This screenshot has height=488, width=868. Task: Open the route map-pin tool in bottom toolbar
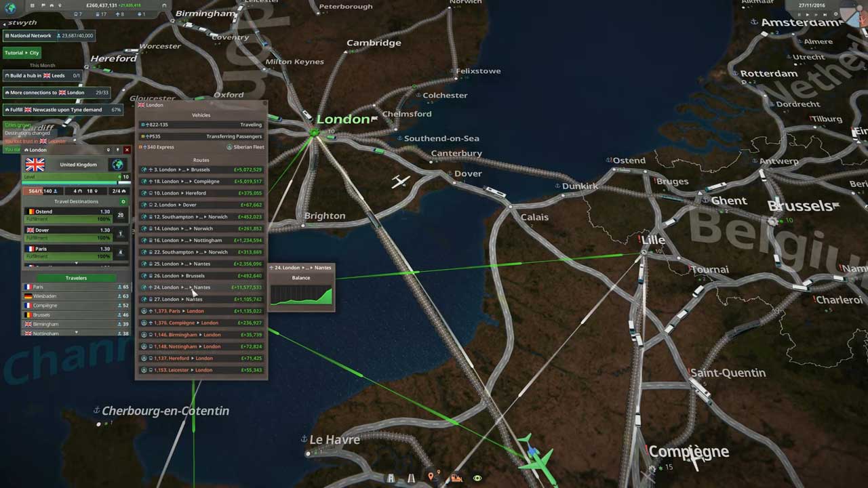(x=431, y=478)
